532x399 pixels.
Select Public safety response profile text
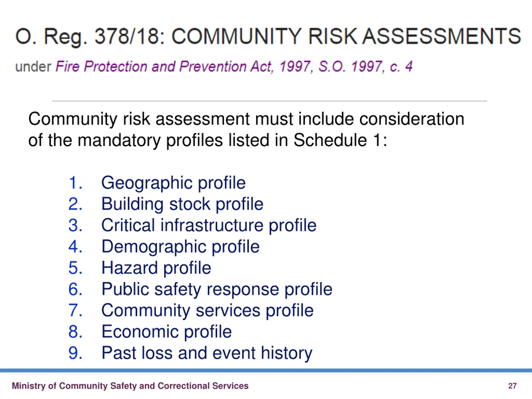tap(217, 289)
